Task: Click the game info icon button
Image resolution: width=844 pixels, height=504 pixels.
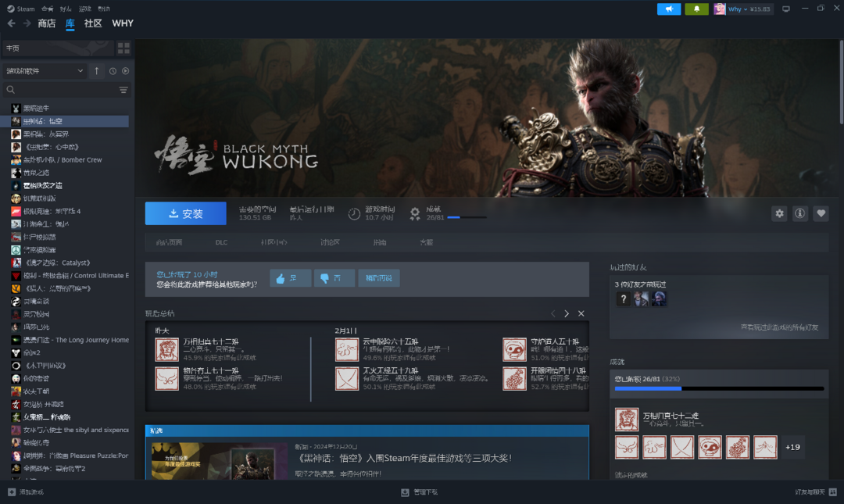Action: click(x=800, y=214)
